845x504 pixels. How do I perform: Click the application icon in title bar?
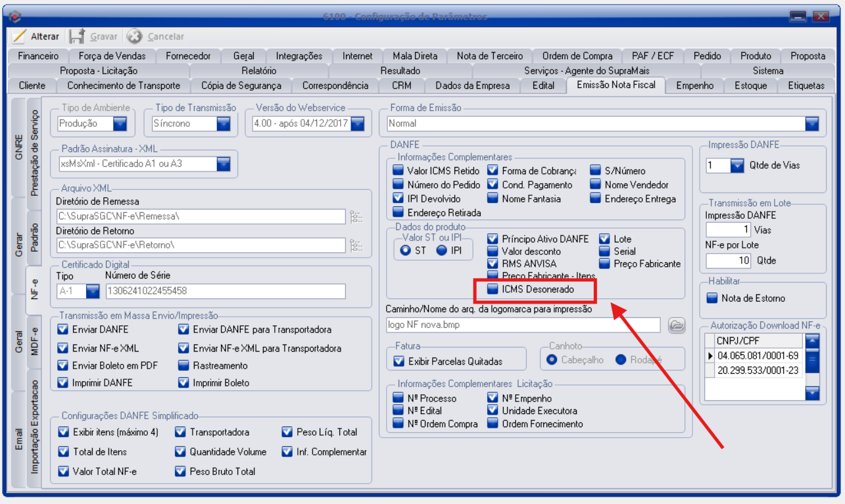coord(14,16)
